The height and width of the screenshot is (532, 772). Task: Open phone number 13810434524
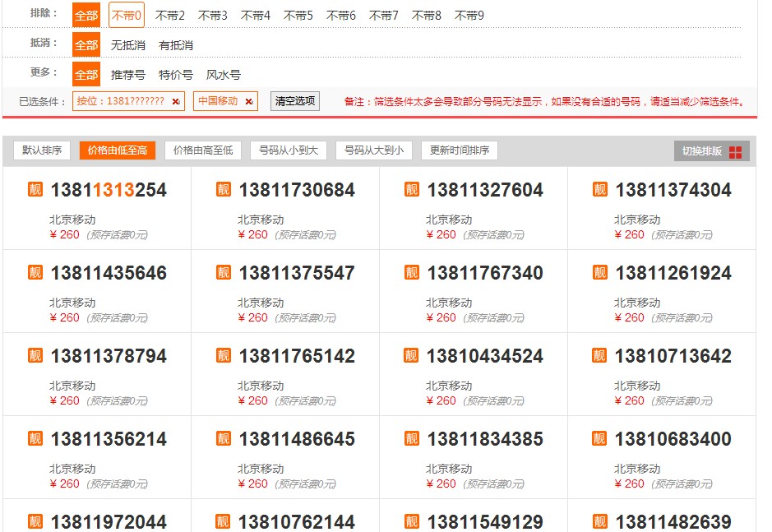click(485, 356)
